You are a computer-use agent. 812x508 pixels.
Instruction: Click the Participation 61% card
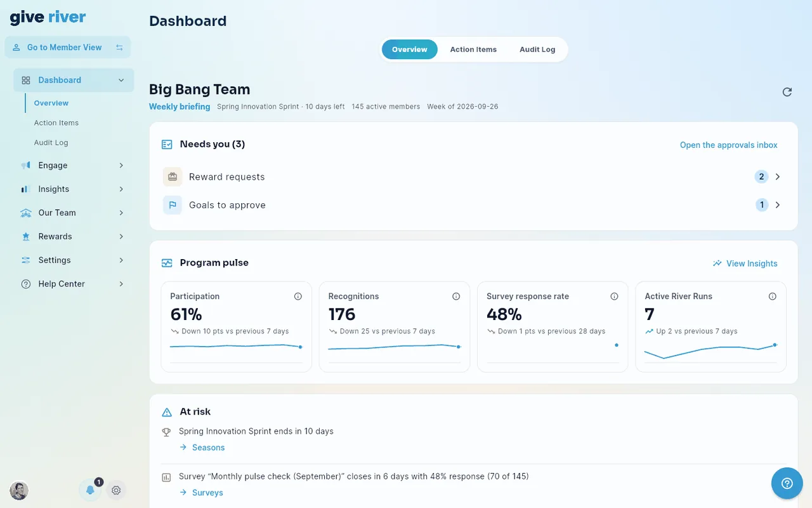pos(236,326)
